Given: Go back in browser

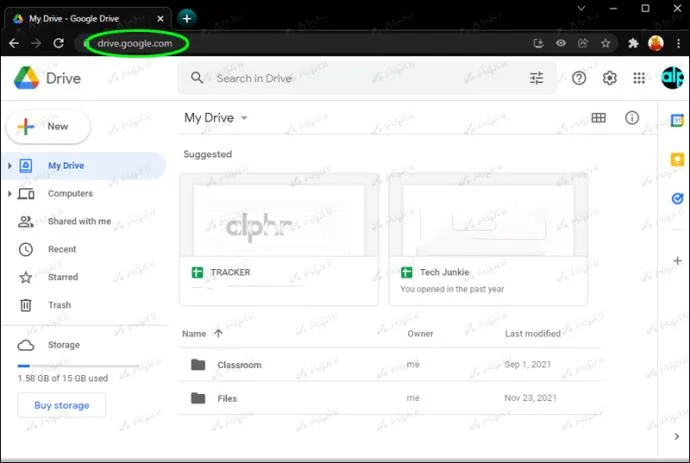Looking at the screenshot, I should [x=14, y=43].
